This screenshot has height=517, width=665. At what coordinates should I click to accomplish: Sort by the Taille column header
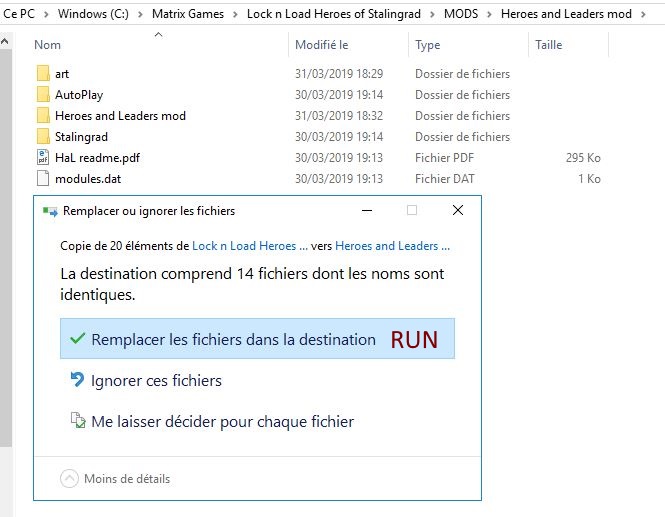click(548, 45)
